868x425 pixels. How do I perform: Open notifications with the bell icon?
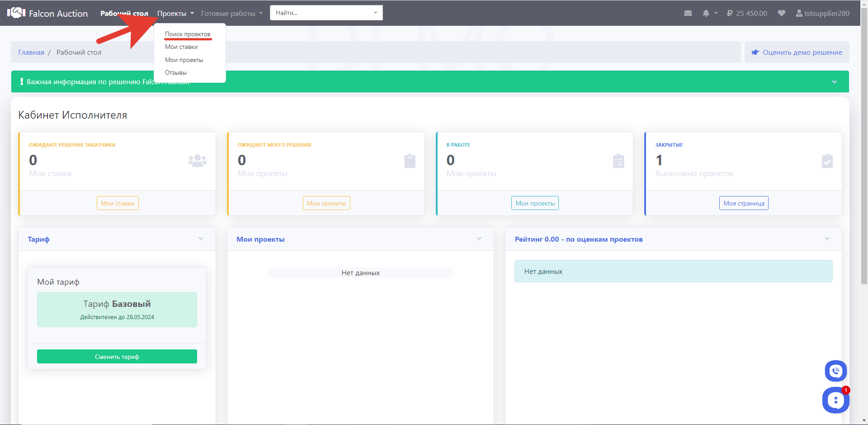tap(706, 13)
